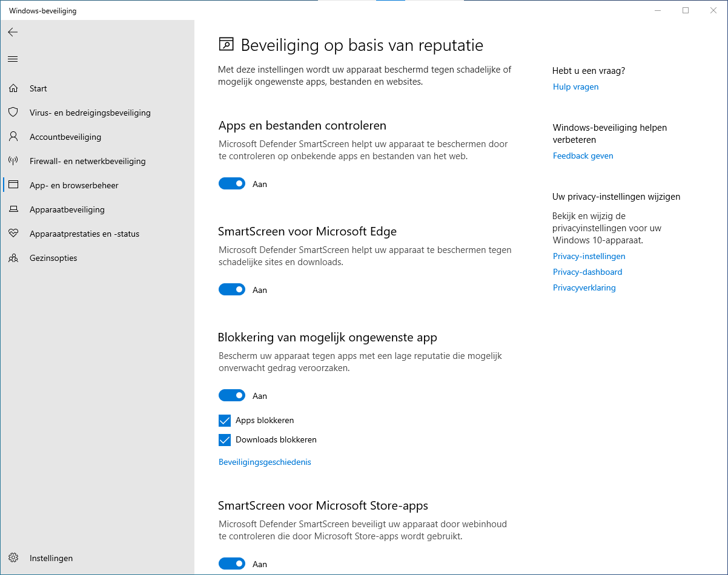Expand the hamburger navigation menu
The width and height of the screenshot is (728, 575).
tap(13, 59)
